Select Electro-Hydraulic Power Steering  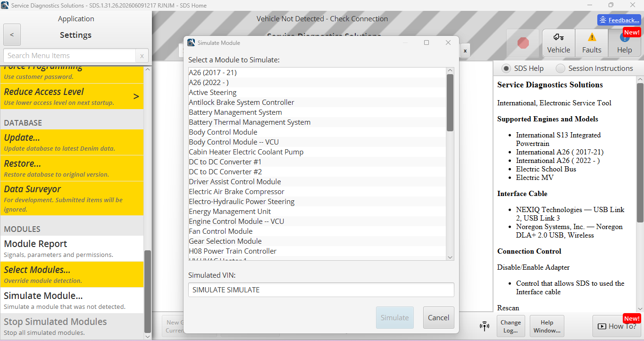click(317, 202)
